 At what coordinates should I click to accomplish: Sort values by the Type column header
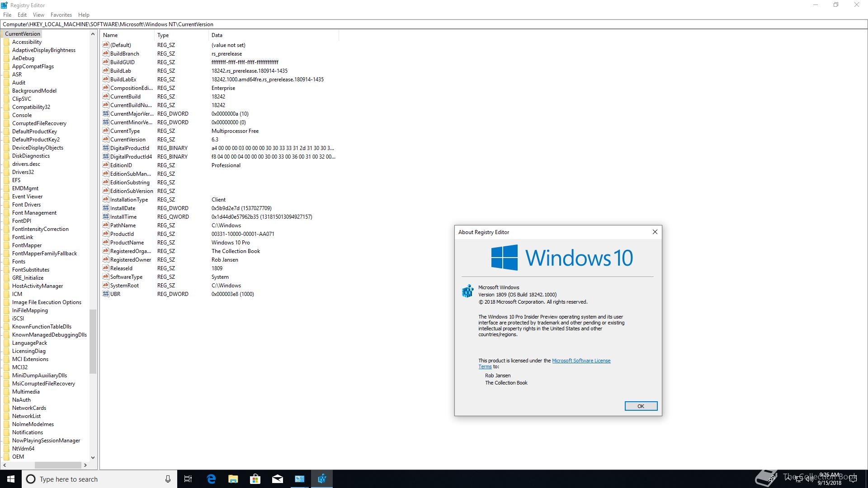tap(181, 35)
